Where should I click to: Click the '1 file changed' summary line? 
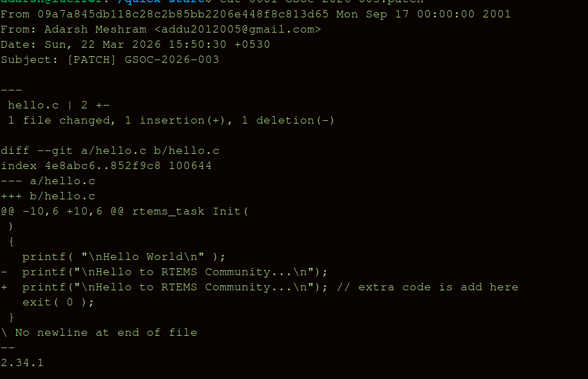click(x=171, y=120)
